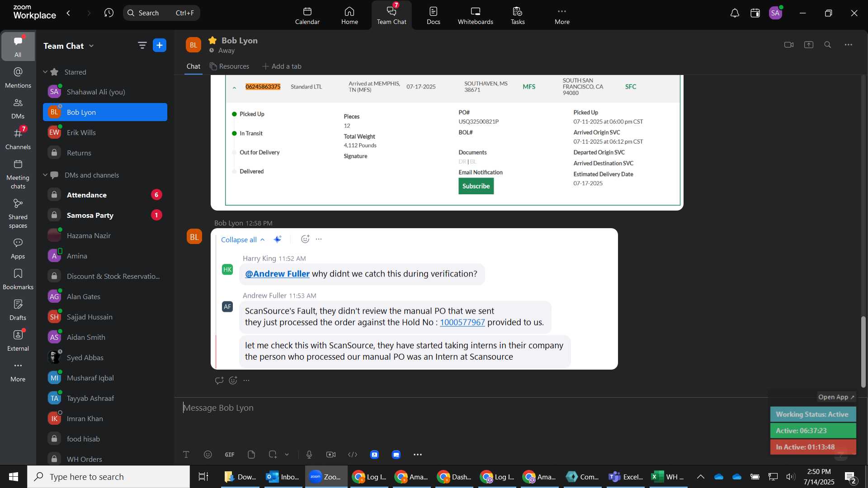Open the Windows Start menu
The height and width of the screenshot is (488, 868).
coord(14,477)
